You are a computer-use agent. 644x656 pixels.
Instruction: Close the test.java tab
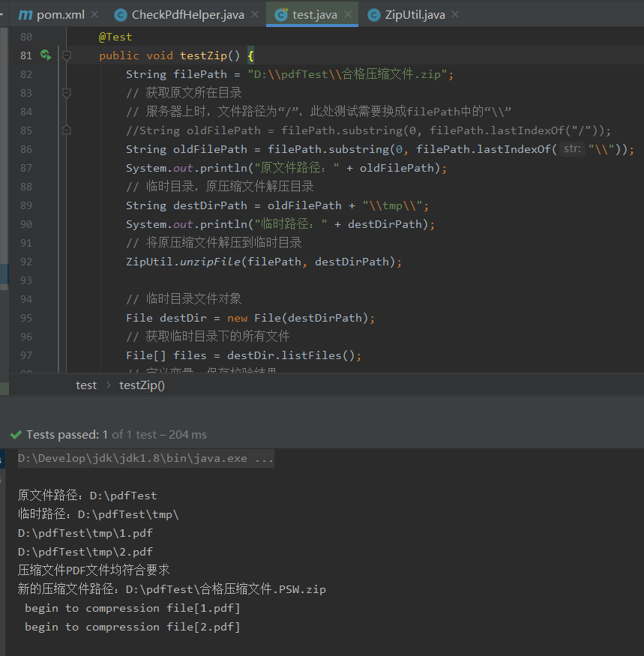pos(347,15)
